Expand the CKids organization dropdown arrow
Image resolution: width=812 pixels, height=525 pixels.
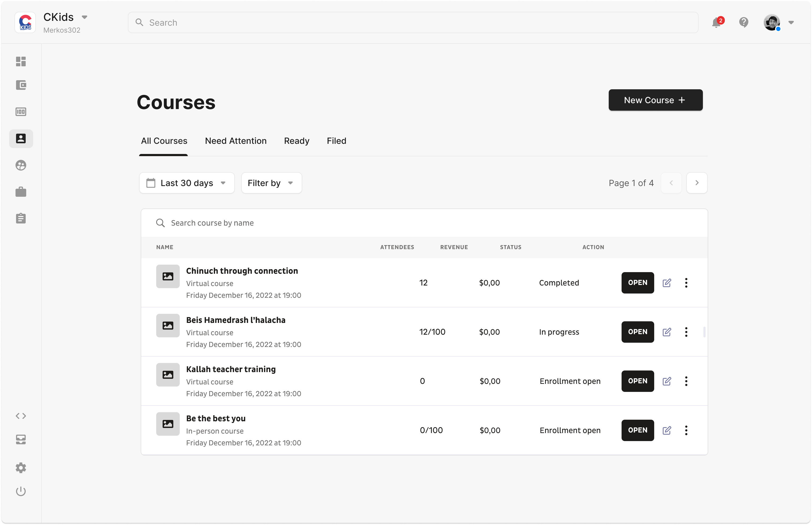[85, 17]
